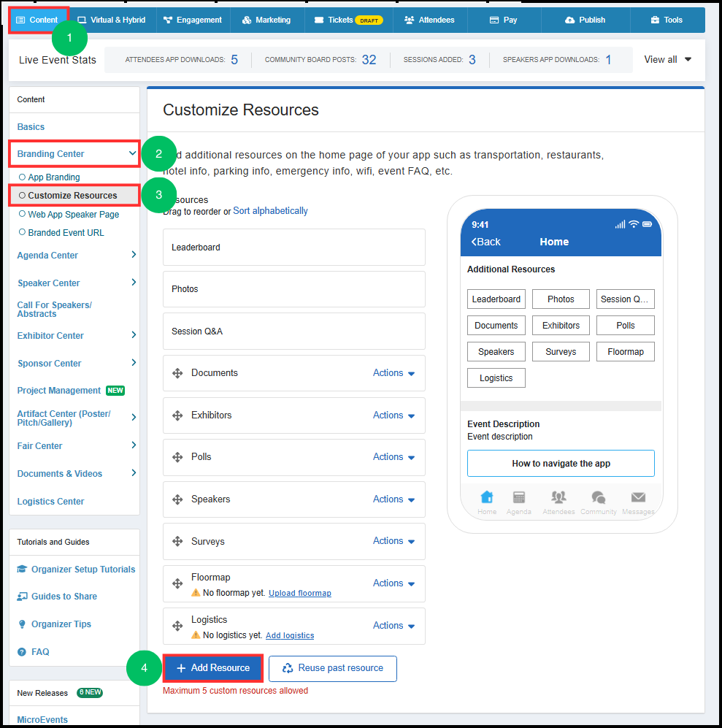Expand the Fair Center section
This screenshot has height=728, width=722.
point(134,445)
